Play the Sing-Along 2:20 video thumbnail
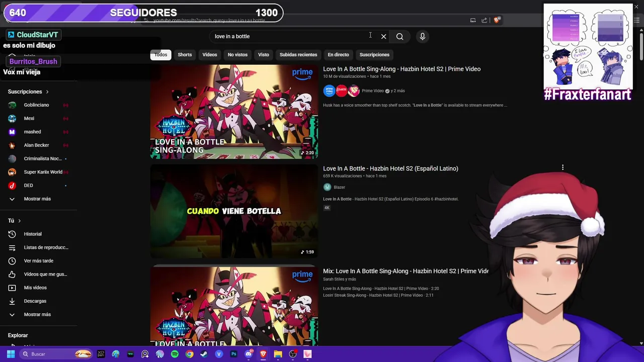644x362 pixels. 234,112
